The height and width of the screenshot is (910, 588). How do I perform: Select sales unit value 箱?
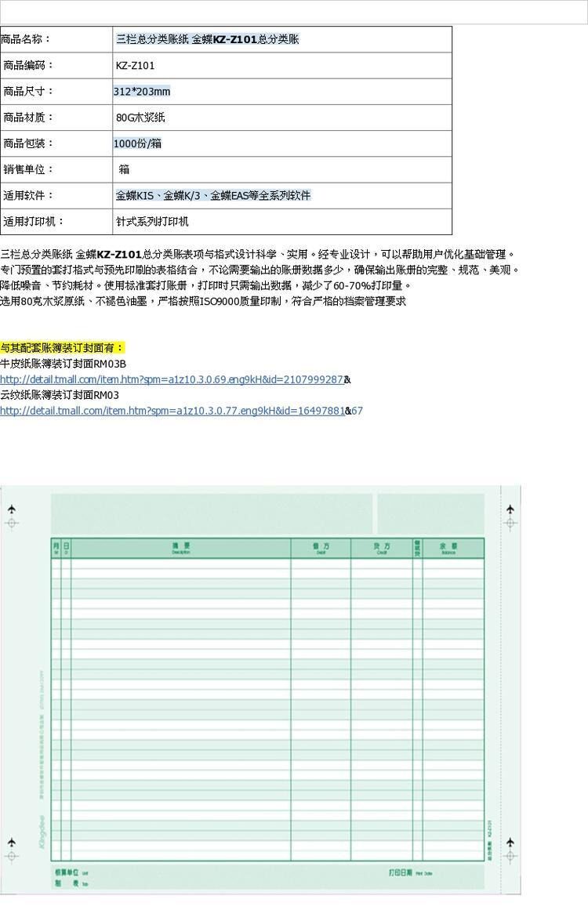124,169
